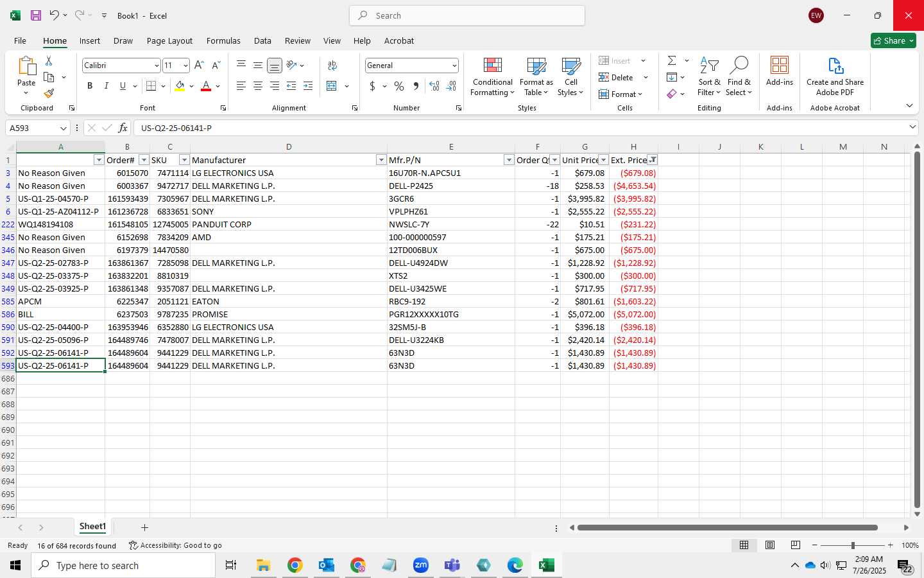Image resolution: width=924 pixels, height=578 pixels.
Task: Click Format as Table button
Action: tap(536, 77)
